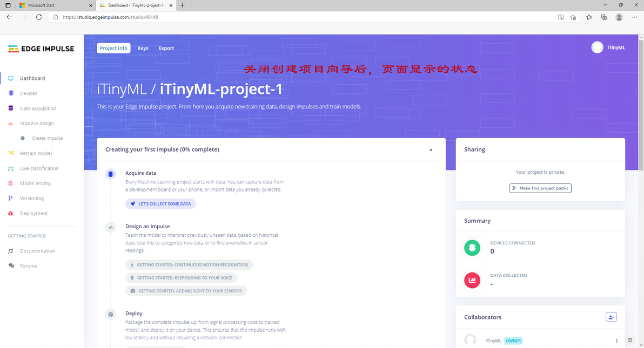Open Getting Started: Responding to Your Voice
Screen dimensions: 644x348
pos(181,278)
